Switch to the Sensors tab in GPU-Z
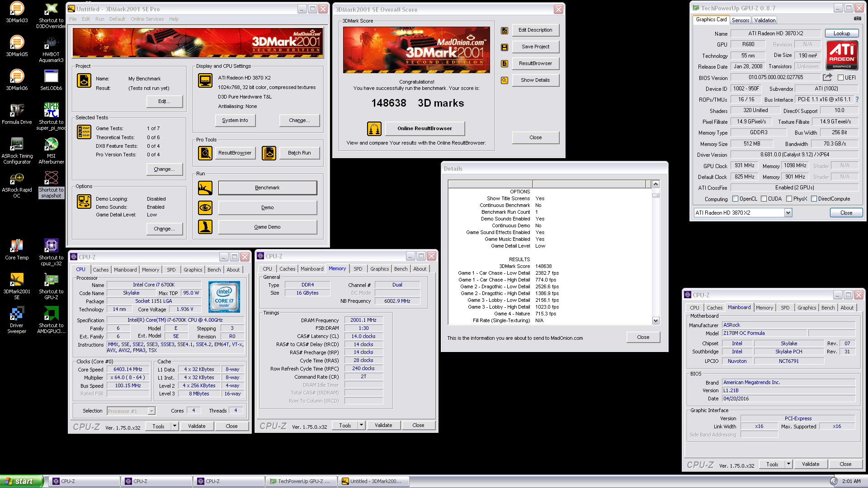The width and height of the screenshot is (868, 488). click(x=741, y=20)
